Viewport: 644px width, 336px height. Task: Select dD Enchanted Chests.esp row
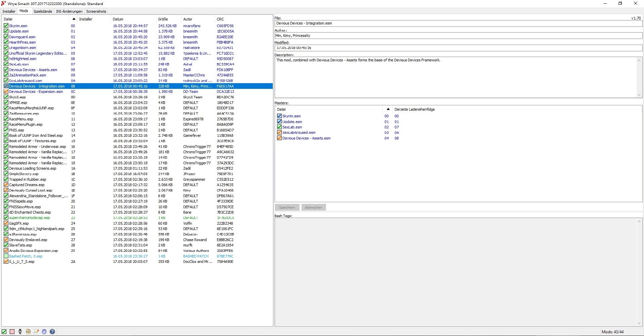point(137,212)
